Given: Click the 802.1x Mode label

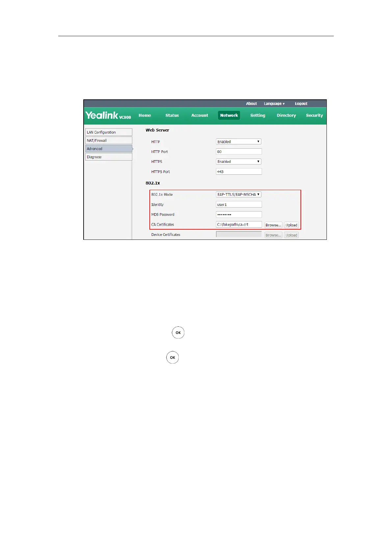Looking at the screenshot, I should tap(162, 195).
